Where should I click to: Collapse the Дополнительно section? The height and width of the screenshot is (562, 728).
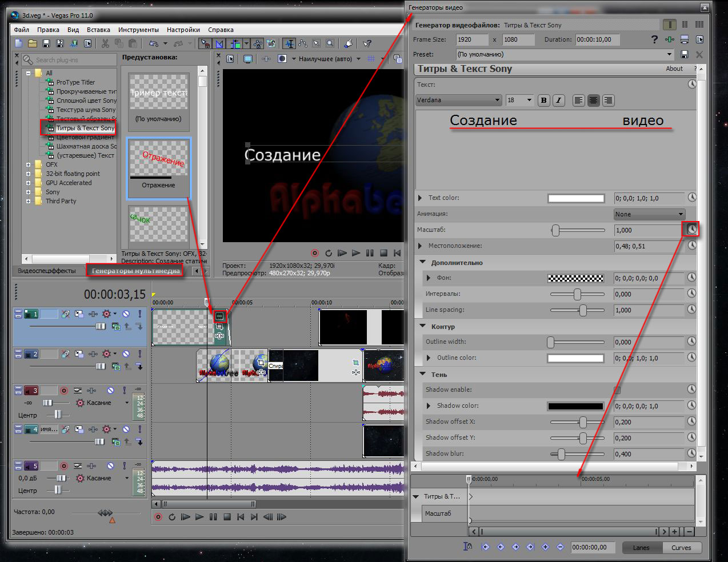click(x=423, y=262)
